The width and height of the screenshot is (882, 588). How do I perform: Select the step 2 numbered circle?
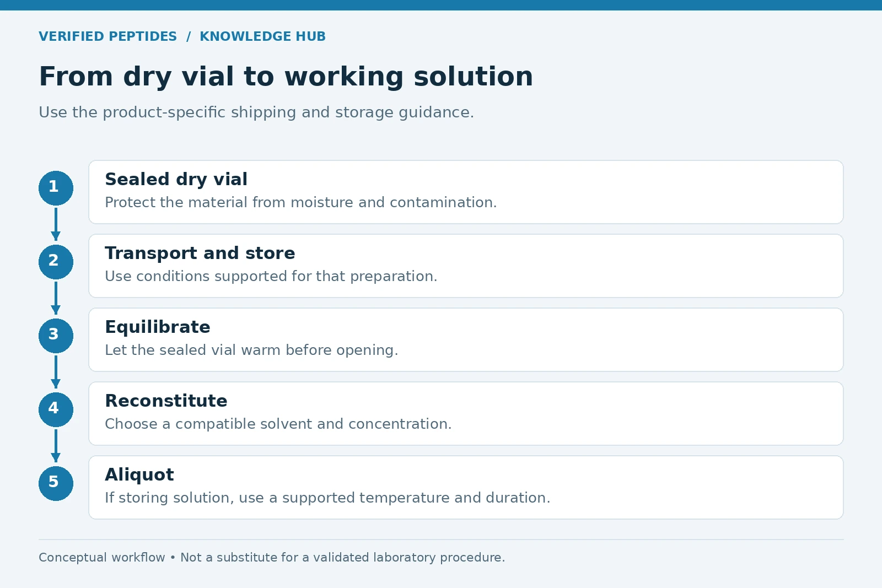[x=56, y=262]
